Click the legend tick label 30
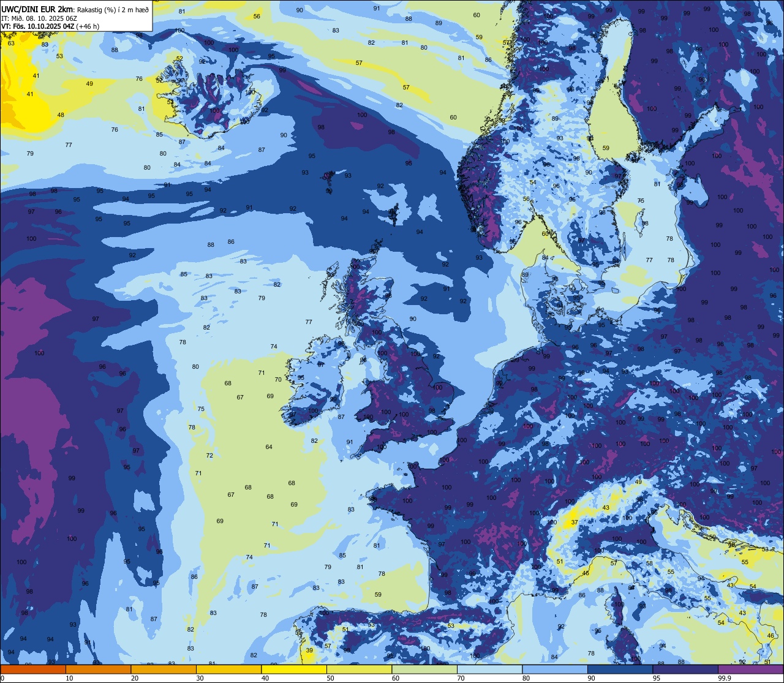784x683 pixels. 200,678
